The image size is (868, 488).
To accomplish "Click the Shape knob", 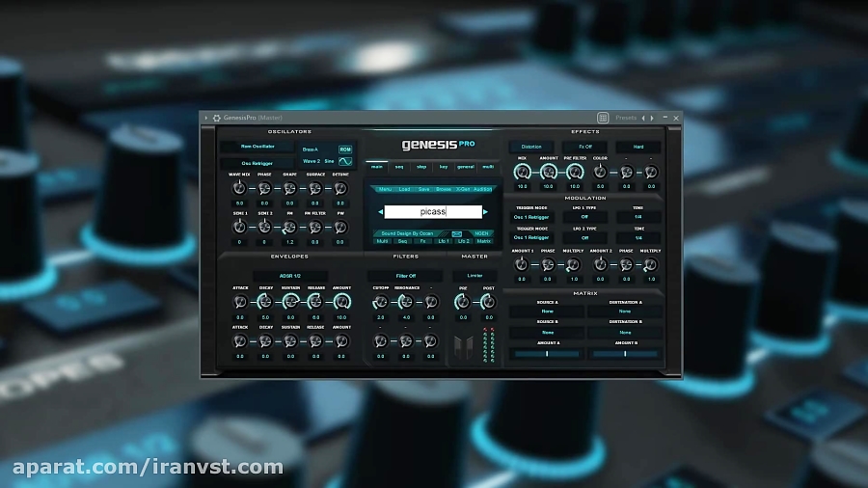I will click(x=289, y=188).
